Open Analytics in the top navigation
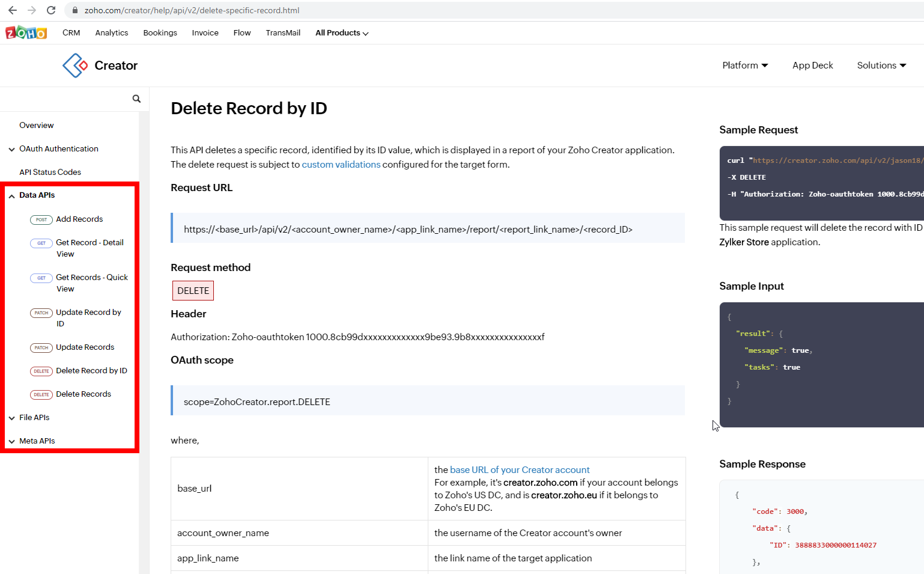 (x=112, y=33)
